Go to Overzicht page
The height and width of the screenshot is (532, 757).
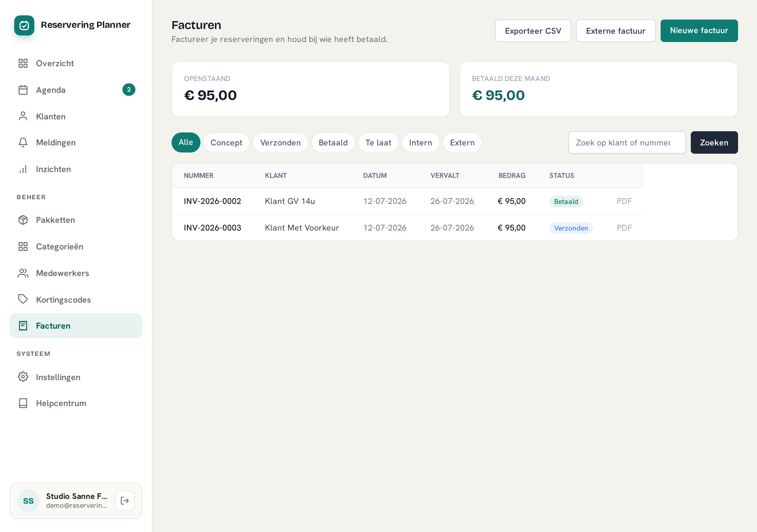point(76,63)
